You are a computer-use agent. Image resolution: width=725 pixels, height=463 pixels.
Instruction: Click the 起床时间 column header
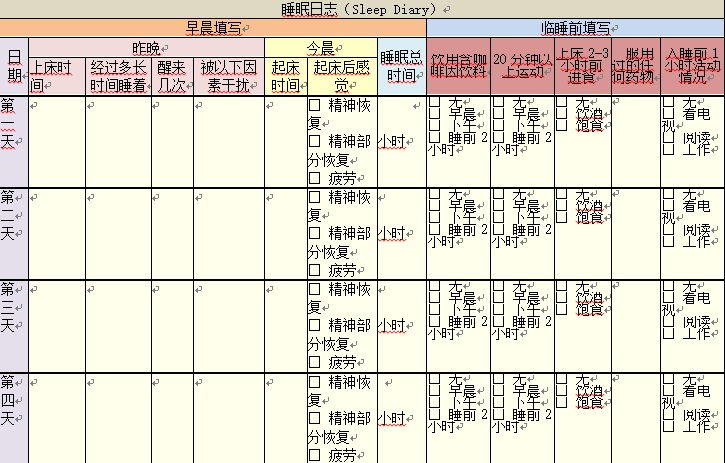click(286, 76)
